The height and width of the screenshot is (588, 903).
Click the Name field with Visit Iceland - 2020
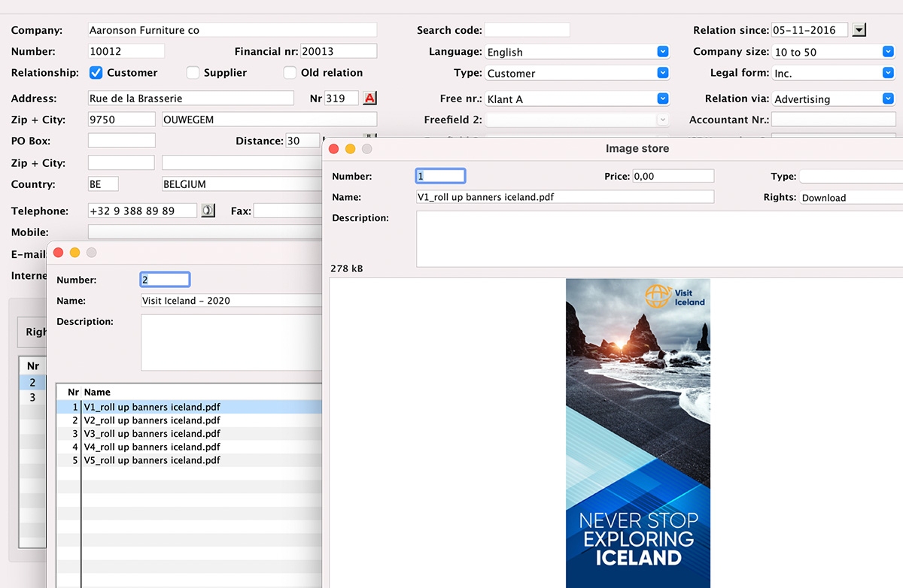(x=232, y=301)
